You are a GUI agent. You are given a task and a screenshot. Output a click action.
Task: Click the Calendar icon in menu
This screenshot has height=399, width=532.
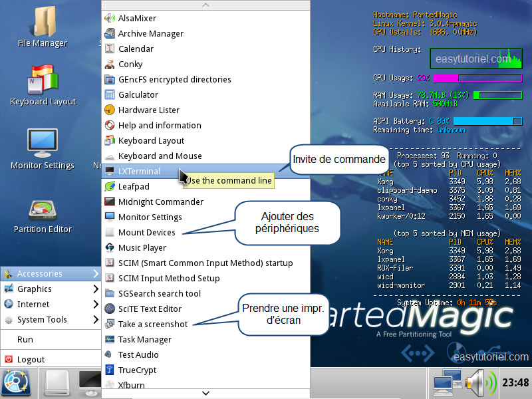pos(110,49)
